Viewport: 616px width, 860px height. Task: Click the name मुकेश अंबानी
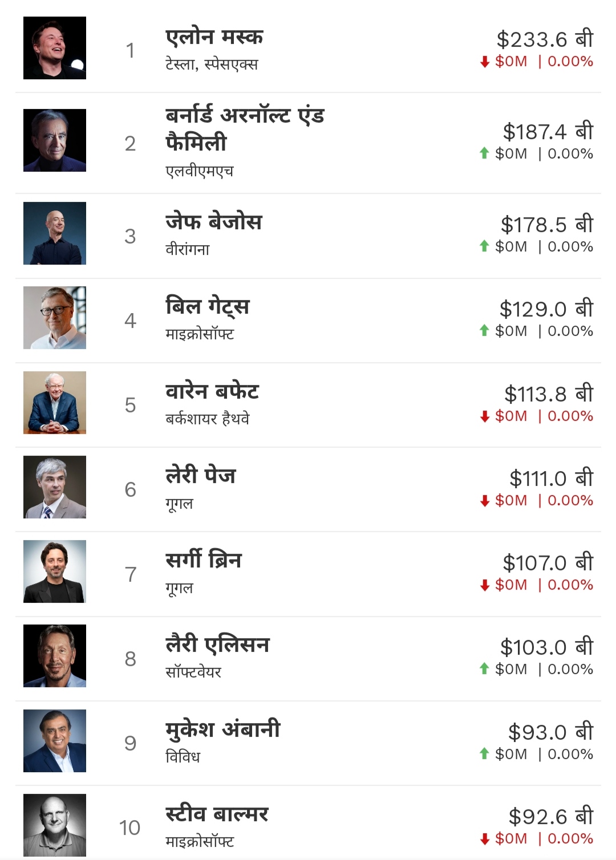223,729
